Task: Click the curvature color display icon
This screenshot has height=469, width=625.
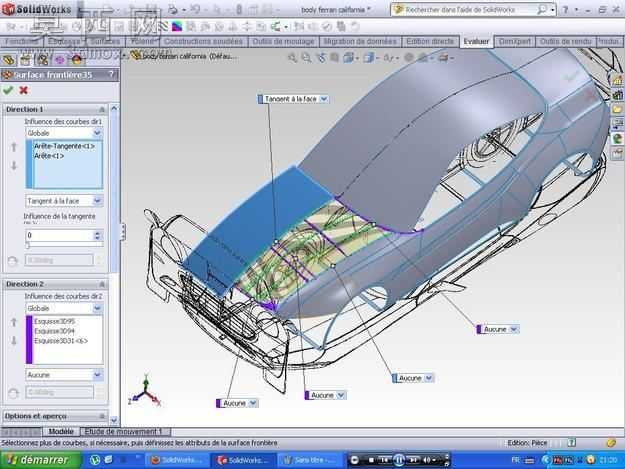Action: [x=177, y=27]
